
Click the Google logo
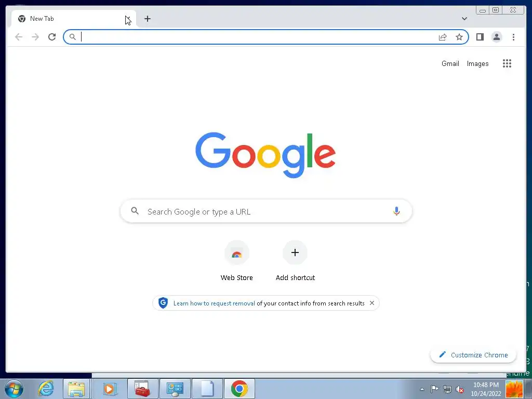click(x=265, y=155)
